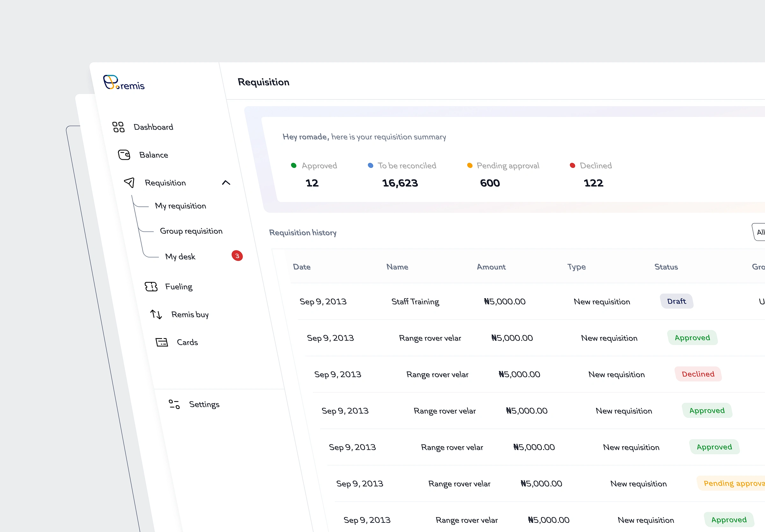
Task: Open the All filter dropdown
Action: pos(760,232)
